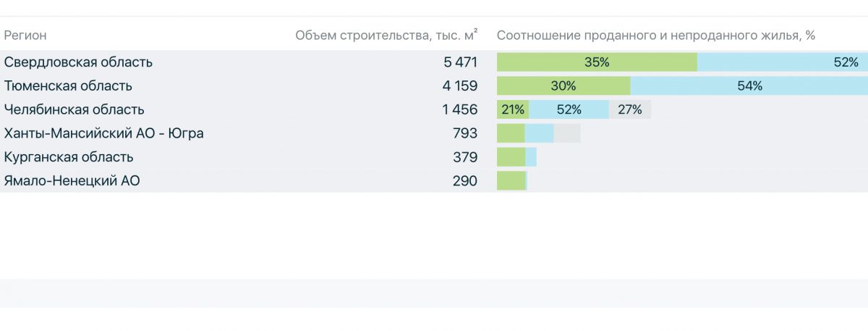Click the green bar for Ямало-Ненецкий АО

click(511, 181)
